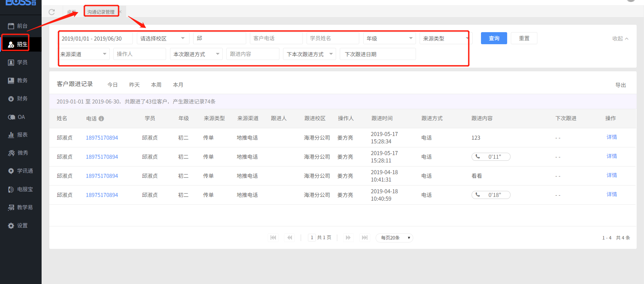644x284 pixels.
Task: Open the 下次跟进日期 date field
Action: coord(378,54)
